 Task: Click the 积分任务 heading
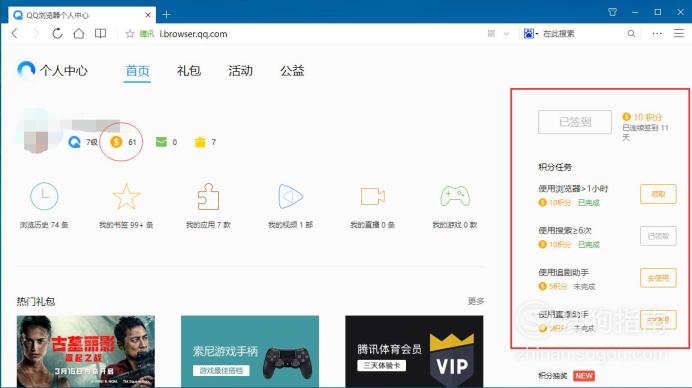tap(555, 167)
